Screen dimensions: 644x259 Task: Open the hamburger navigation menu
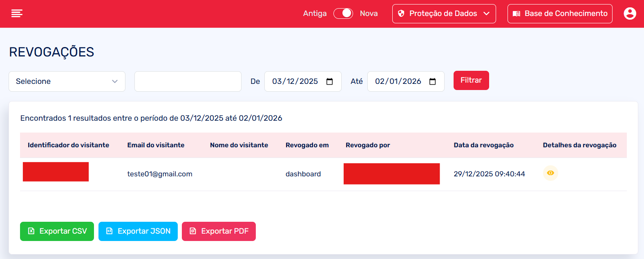point(17,14)
